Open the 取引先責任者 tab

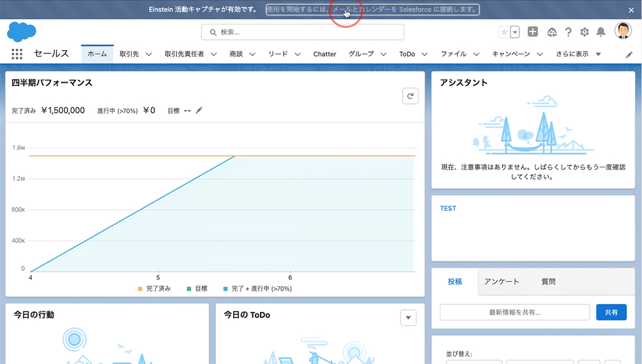coord(184,54)
